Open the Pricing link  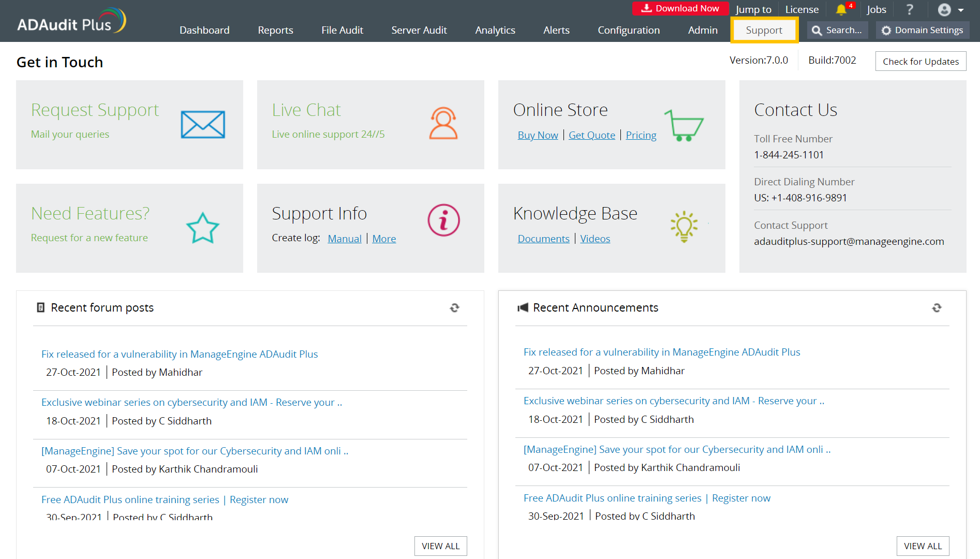(x=641, y=135)
